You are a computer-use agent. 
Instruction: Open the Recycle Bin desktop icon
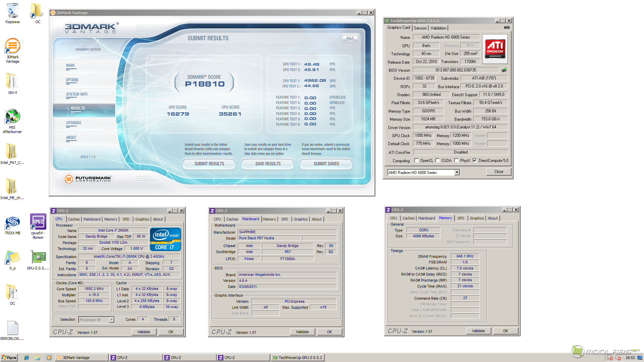point(12,13)
